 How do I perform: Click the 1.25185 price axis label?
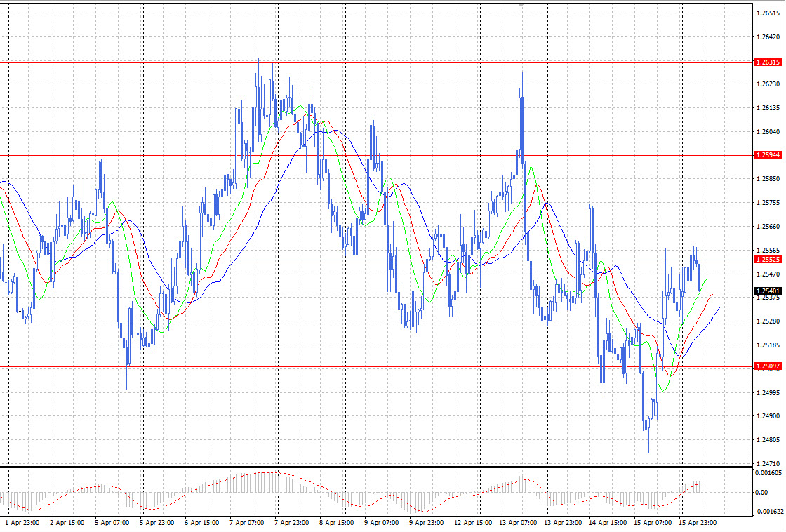[768, 345]
